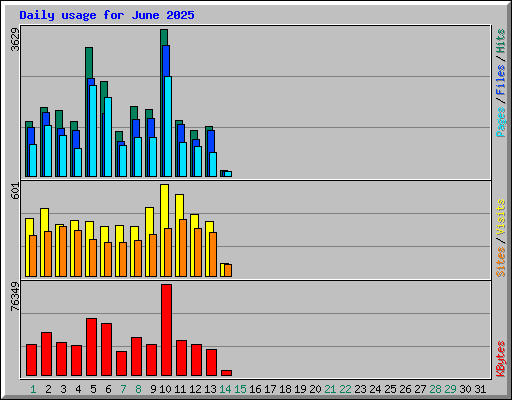Click day 9 on the x-axis
The height and width of the screenshot is (400, 512).
coord(153,389)
